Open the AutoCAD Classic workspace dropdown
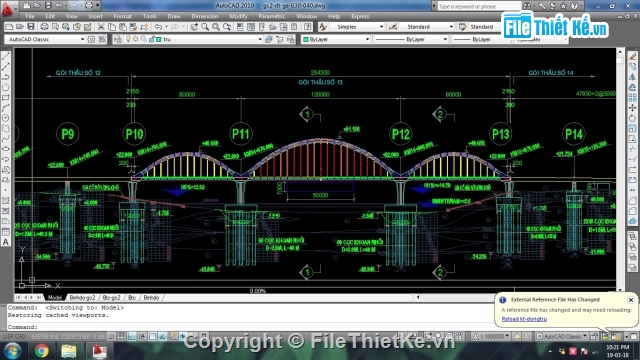Image resolution: width=640 pixels, height=360 pixels. click(45, 39)
